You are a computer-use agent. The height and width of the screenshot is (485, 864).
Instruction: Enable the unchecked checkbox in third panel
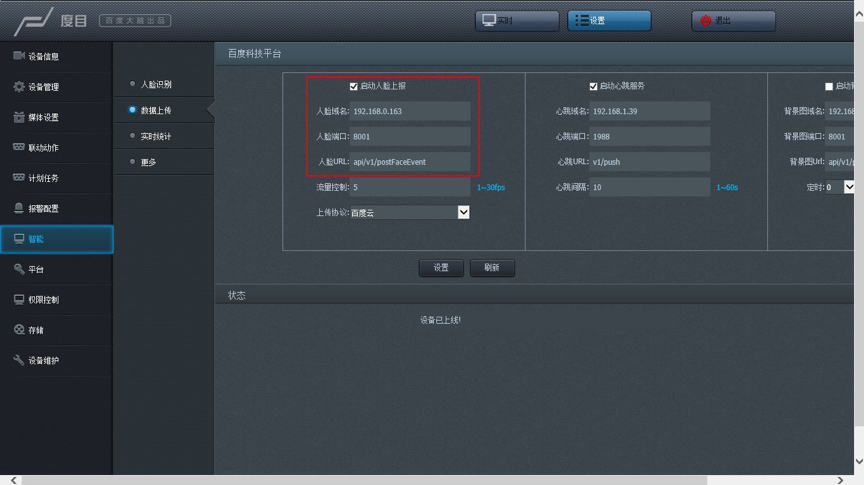(x=829, y=87)
